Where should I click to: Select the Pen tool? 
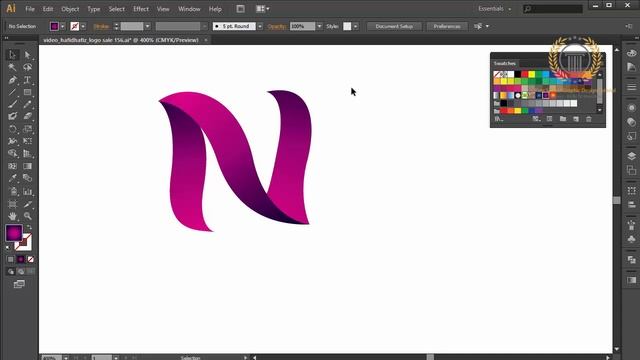point(12,80)
